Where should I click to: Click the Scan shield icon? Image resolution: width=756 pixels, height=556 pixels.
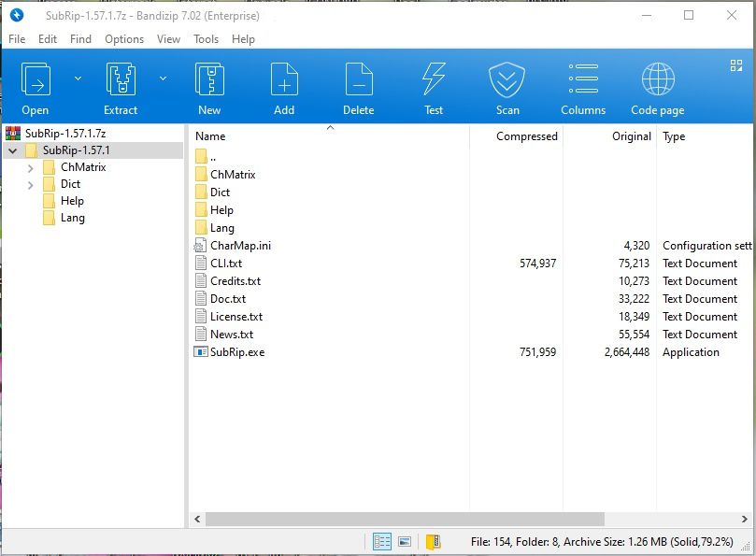(x=506, y=80)
